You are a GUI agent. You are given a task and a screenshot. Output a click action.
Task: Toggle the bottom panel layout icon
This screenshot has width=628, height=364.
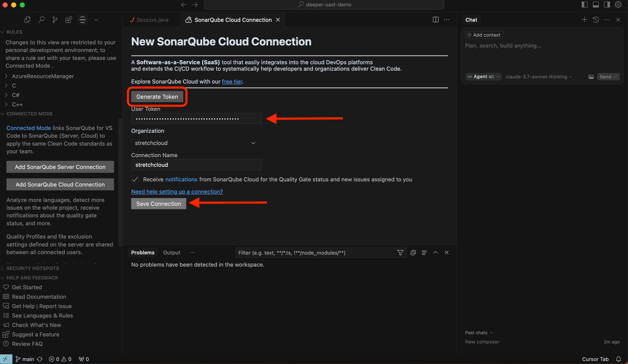click(x=596, y=4)
